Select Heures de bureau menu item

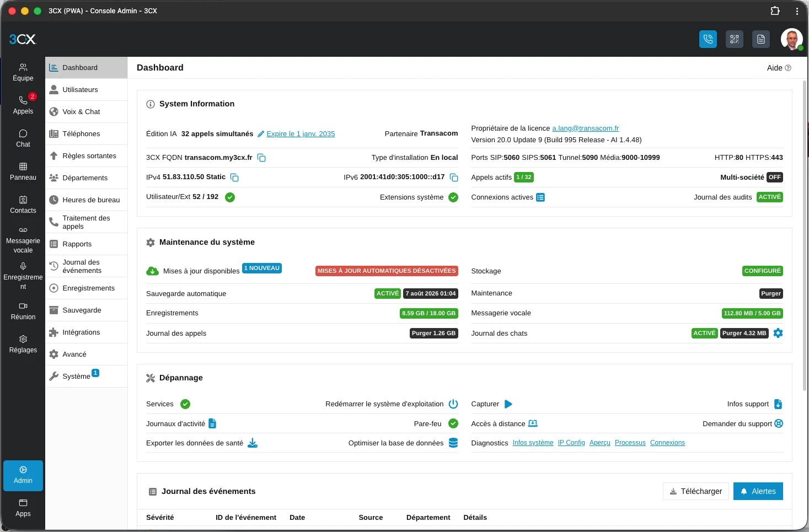click(x=86, y=200)
